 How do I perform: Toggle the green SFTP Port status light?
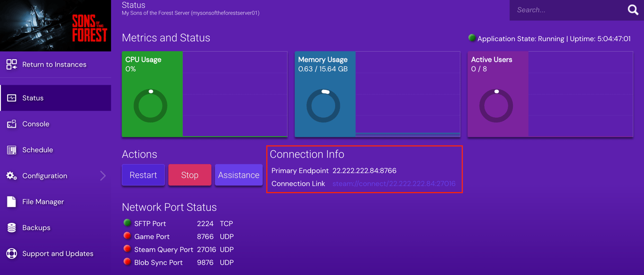pos(127,223)
